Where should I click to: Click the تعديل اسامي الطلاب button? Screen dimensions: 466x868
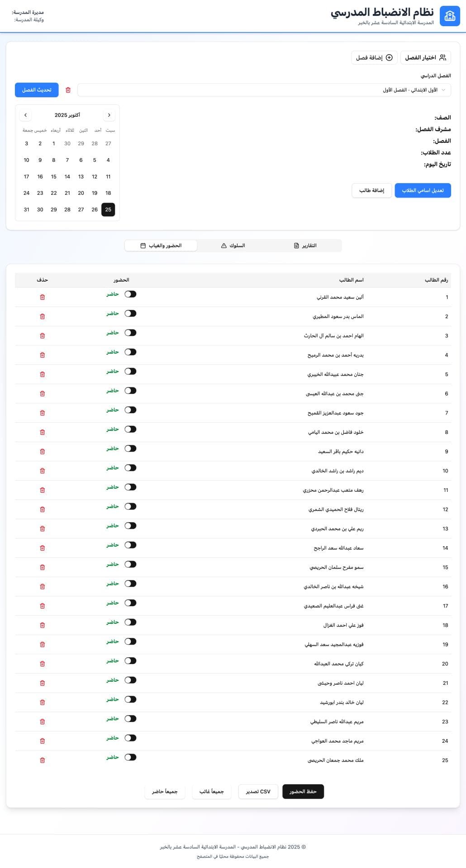pos(423,190)
